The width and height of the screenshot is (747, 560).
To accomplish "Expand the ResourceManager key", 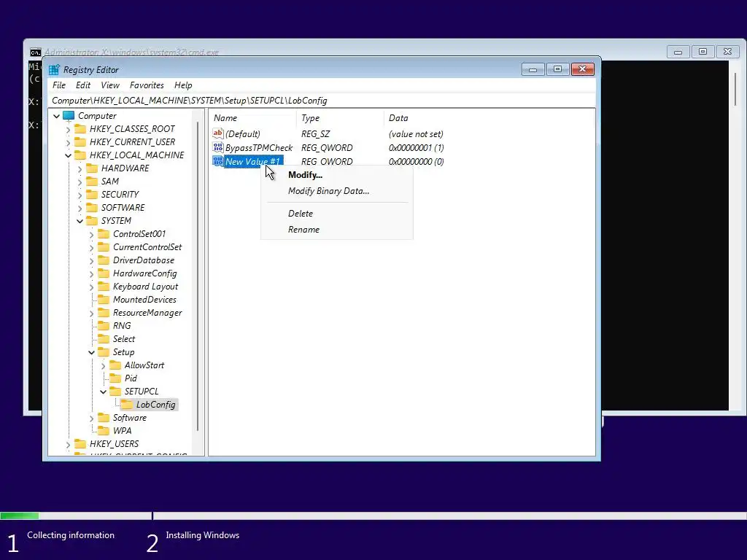I will [x=91, y=313].
